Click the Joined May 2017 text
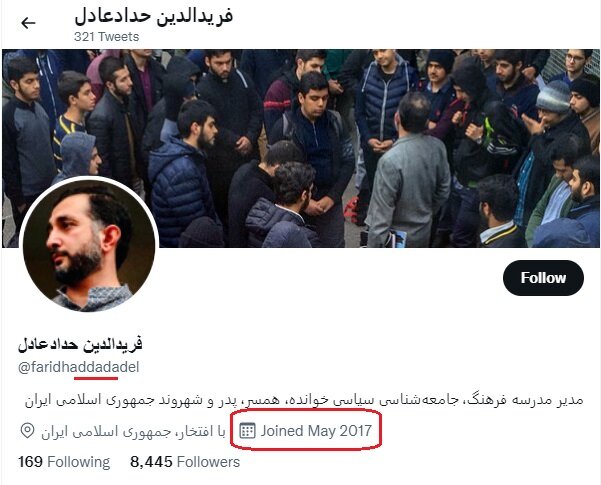 click(x=316, y=431)
